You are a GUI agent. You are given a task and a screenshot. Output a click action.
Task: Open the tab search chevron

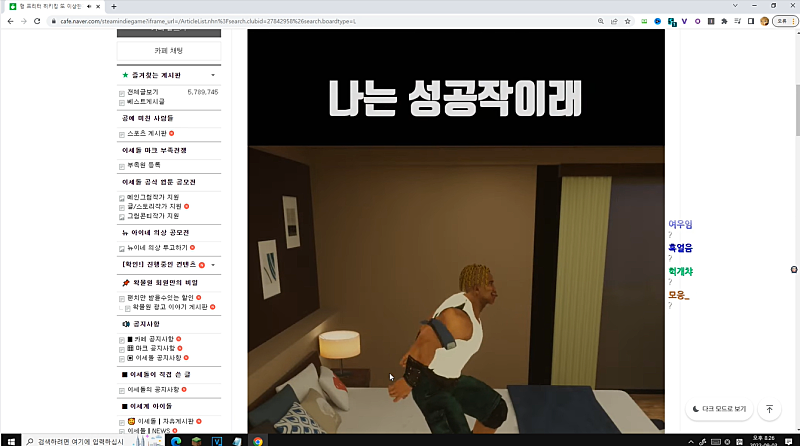pyautogui.click(x=735, y=6)
